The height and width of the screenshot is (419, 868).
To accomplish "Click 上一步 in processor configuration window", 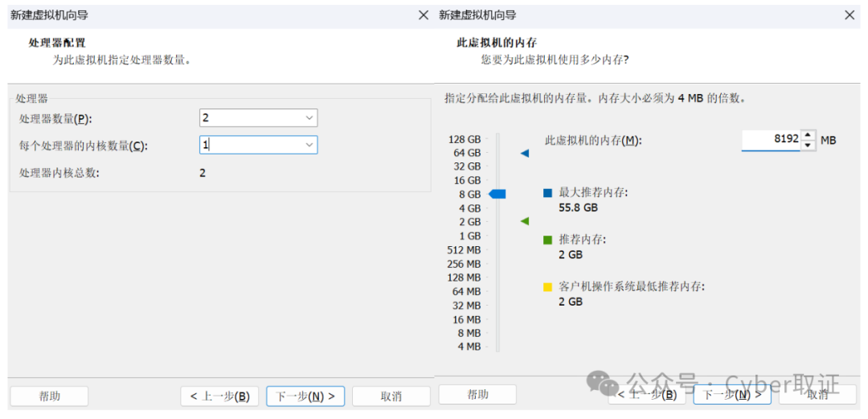I will 219,396.
